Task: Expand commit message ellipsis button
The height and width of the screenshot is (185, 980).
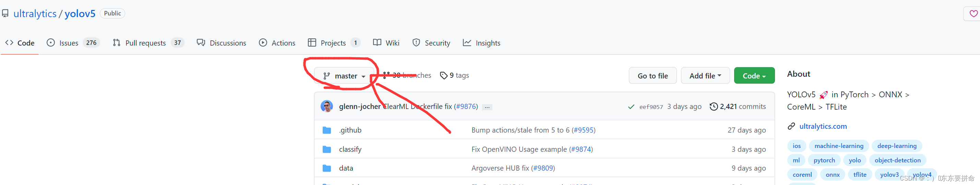Action: pos(487,107)
